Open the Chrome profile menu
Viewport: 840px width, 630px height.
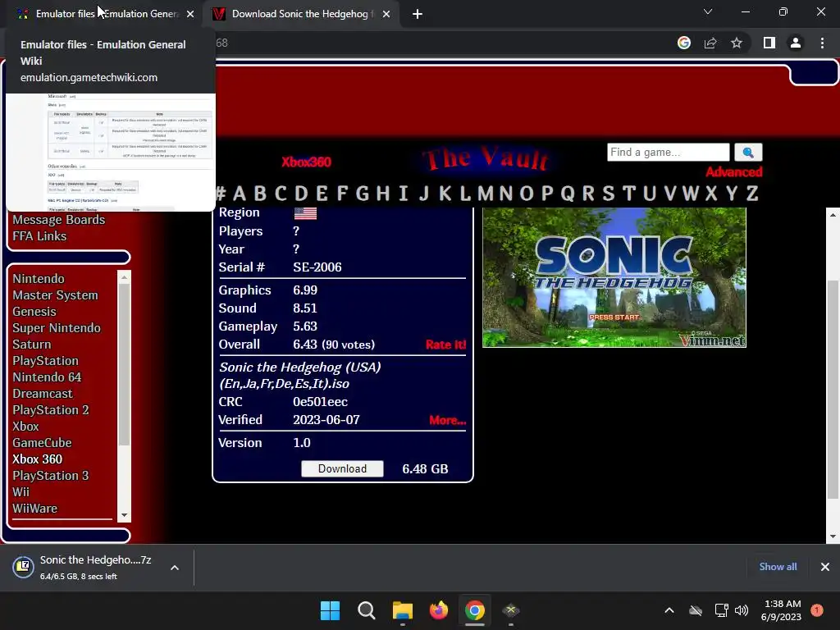click(796, 43)
